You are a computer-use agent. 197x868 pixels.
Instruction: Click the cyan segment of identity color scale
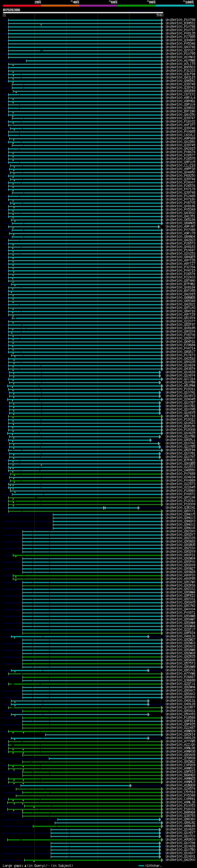tap(175, 6)
